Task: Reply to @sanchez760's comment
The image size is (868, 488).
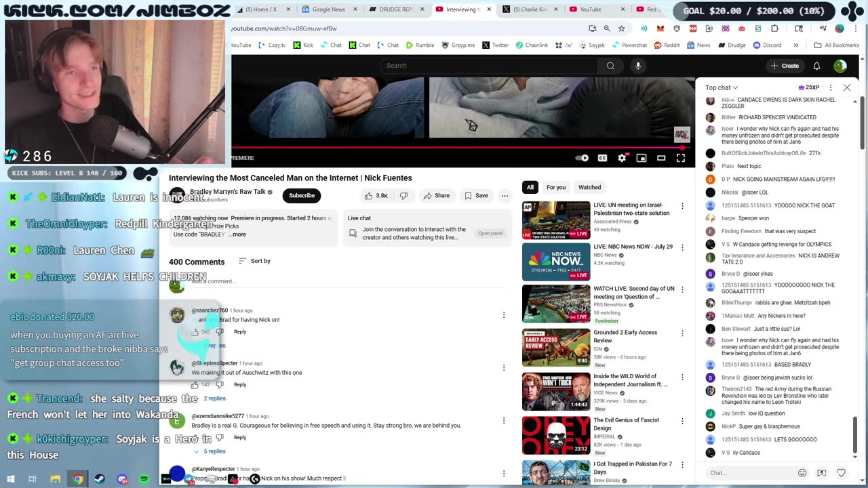Action: pos(240,331)
